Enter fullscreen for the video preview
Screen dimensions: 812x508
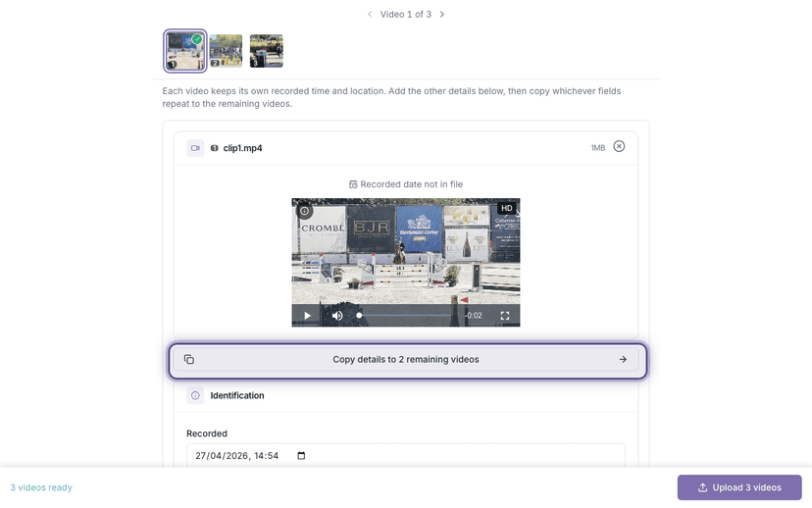pos(505,316)
